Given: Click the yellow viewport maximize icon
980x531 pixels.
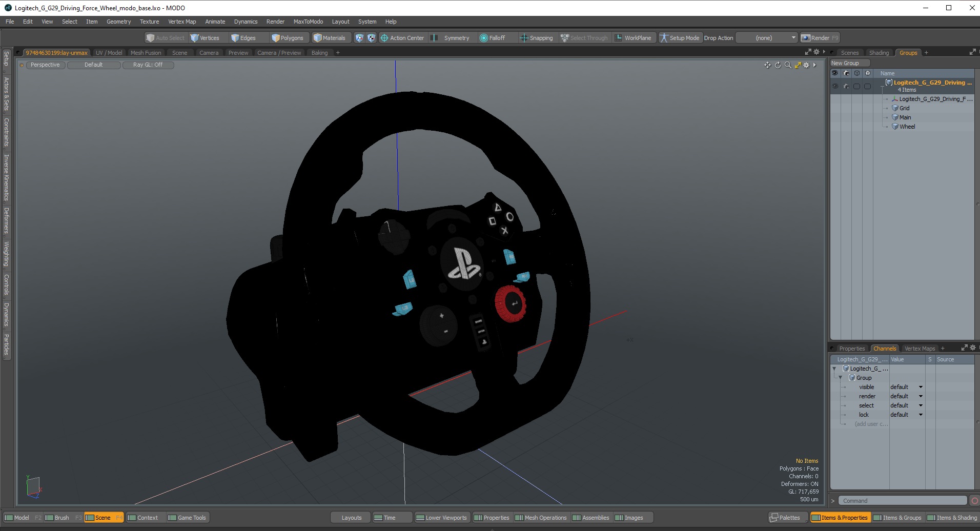Looking at the screenshot, I should click(798, 65).
